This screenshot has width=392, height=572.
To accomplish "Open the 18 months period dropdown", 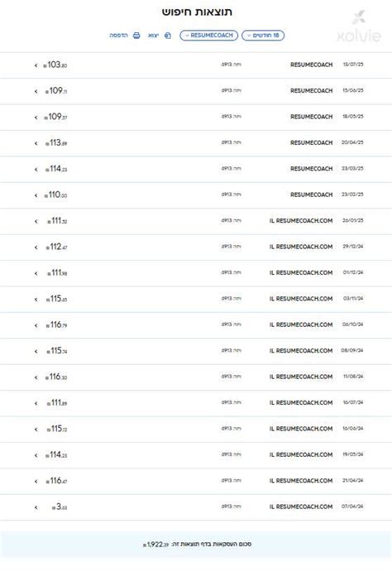I will (x=263, y=36).
